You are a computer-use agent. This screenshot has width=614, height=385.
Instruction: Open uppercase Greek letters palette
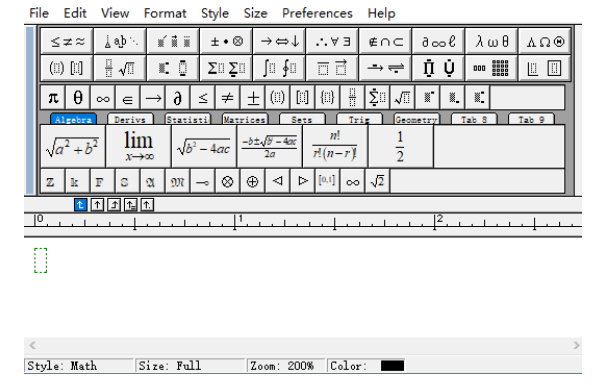coord(545,41)
